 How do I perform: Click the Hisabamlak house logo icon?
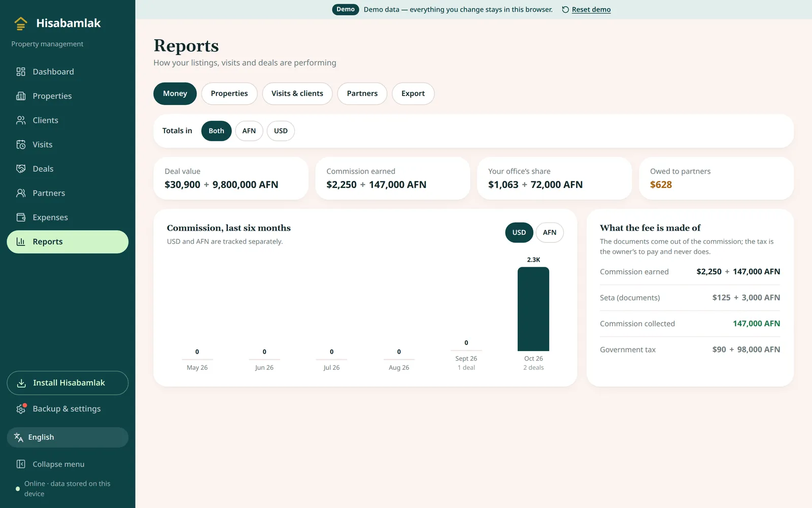pos(21,23)
